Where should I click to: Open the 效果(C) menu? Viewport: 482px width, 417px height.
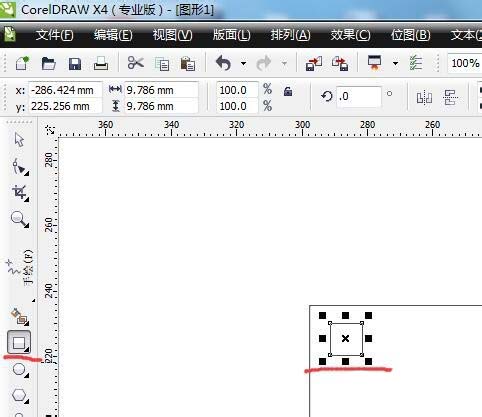(x=350, y=35)
